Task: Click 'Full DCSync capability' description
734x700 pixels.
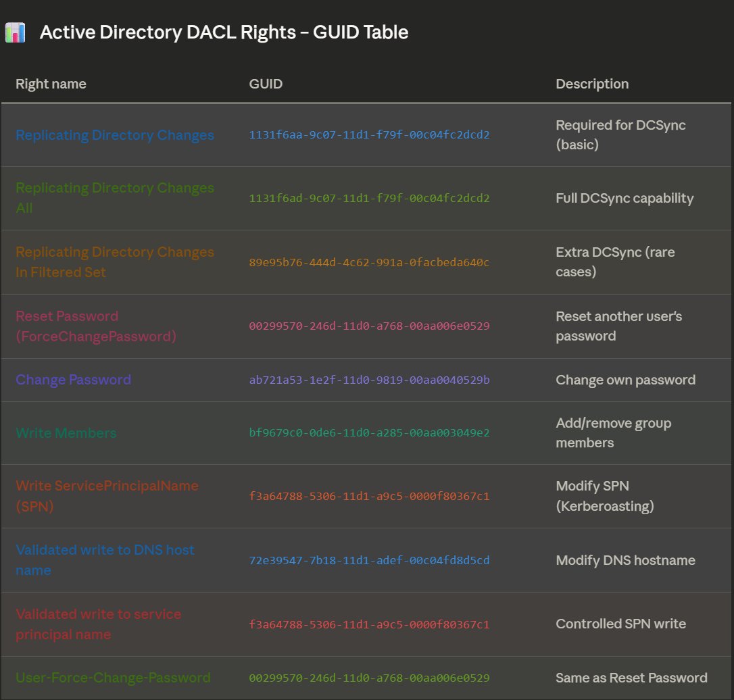Action: click(x=625, y=198)
